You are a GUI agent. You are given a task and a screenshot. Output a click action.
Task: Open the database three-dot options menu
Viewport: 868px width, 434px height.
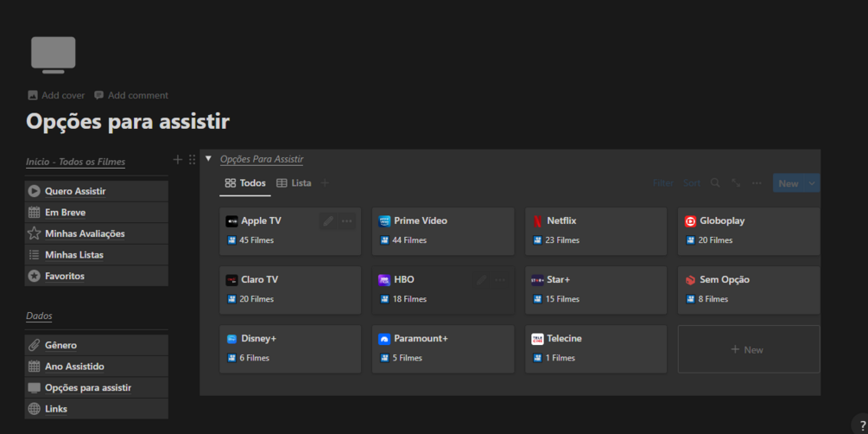[x=757, y=183]
